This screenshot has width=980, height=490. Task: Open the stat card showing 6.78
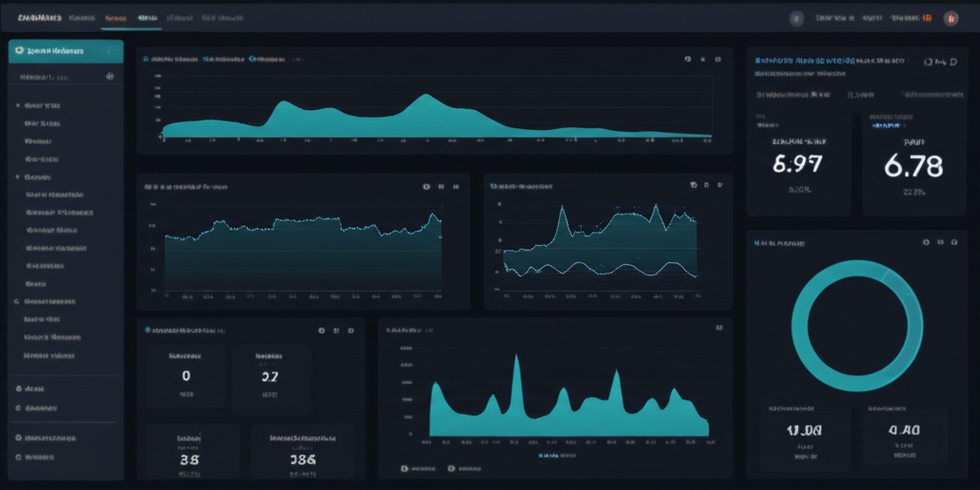tap(913, 163)
